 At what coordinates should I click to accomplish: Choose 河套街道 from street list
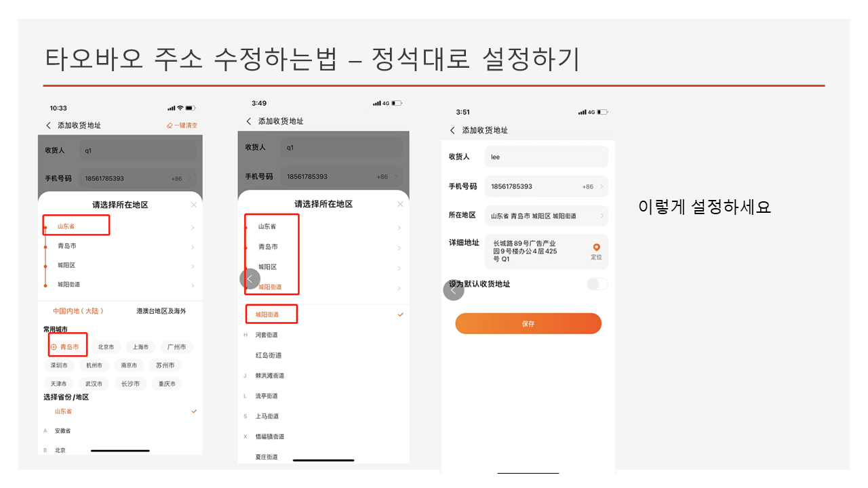pyautogui.click(x=267, y=335)
